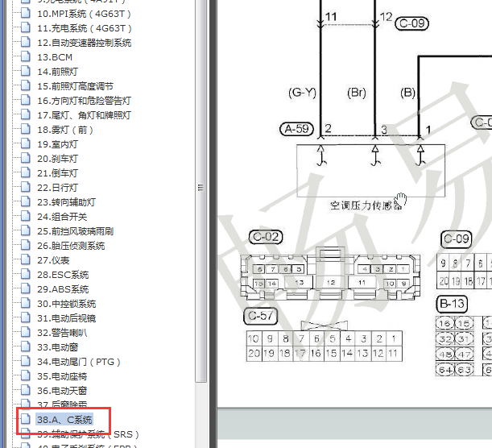
Task: Click page icon beside 38.A、C系统
Action: [x=26, y=419]
